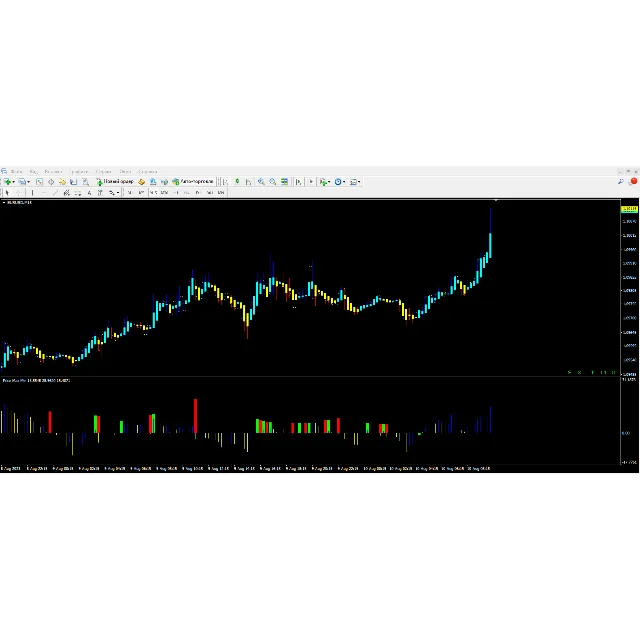The width and height of the screenshot is (640, 640).
Task: Select the Equidistant Channel tool
Action: click(66, 193)
